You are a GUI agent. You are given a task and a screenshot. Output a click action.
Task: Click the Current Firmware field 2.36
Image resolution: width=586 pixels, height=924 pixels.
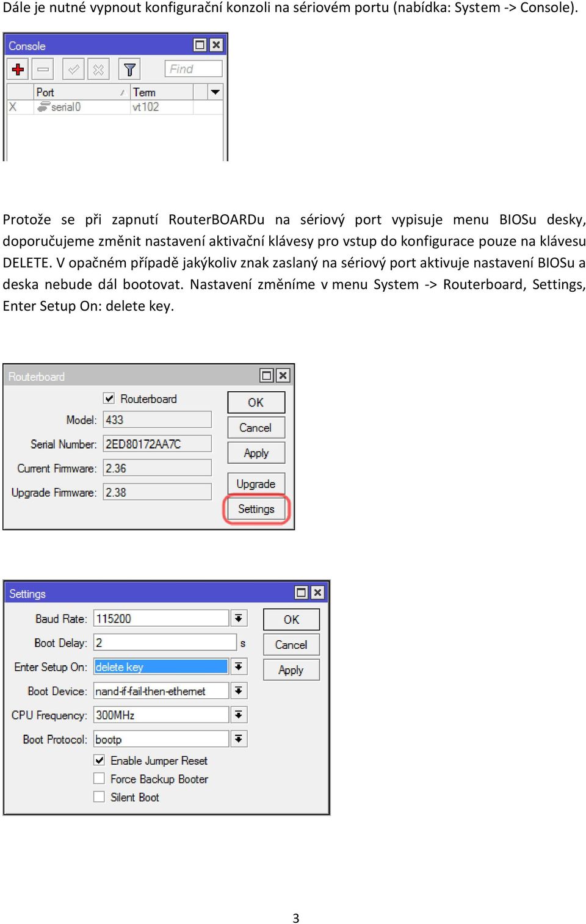point(157,468)
